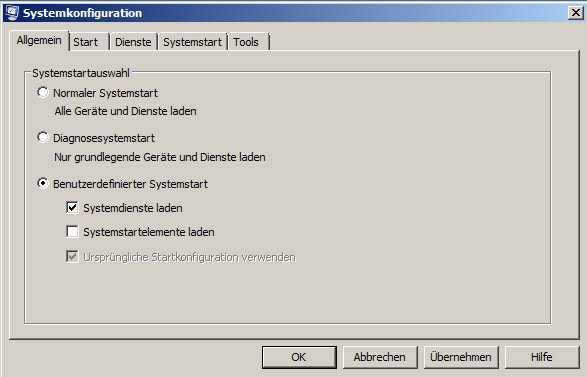The width and height of the screenshot is (587, 377).
Task: Click the Systemkonfiguration title bar text
Action: pyautogui.click(x=82, y=13)
